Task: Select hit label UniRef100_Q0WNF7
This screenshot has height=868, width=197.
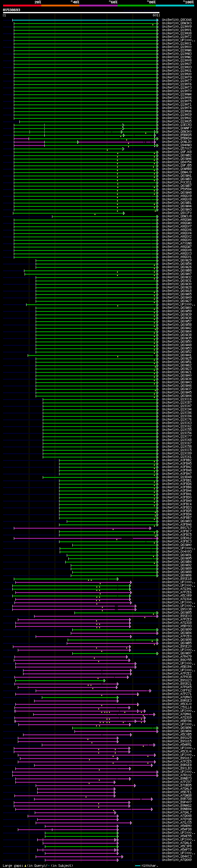Action: [x=177, y=128]
